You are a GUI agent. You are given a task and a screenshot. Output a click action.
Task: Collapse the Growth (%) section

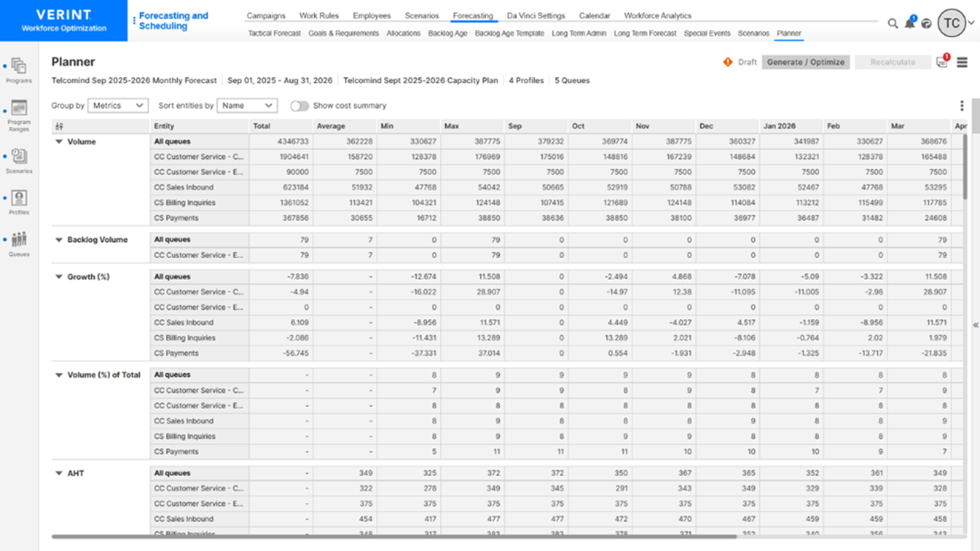(x=59, y=277)
